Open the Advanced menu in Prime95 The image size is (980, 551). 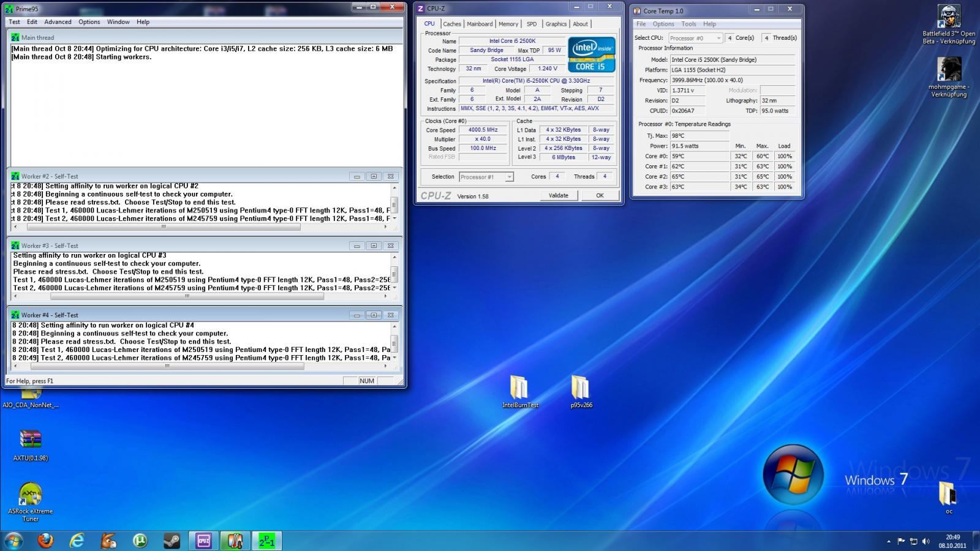[x=58, y=22]
